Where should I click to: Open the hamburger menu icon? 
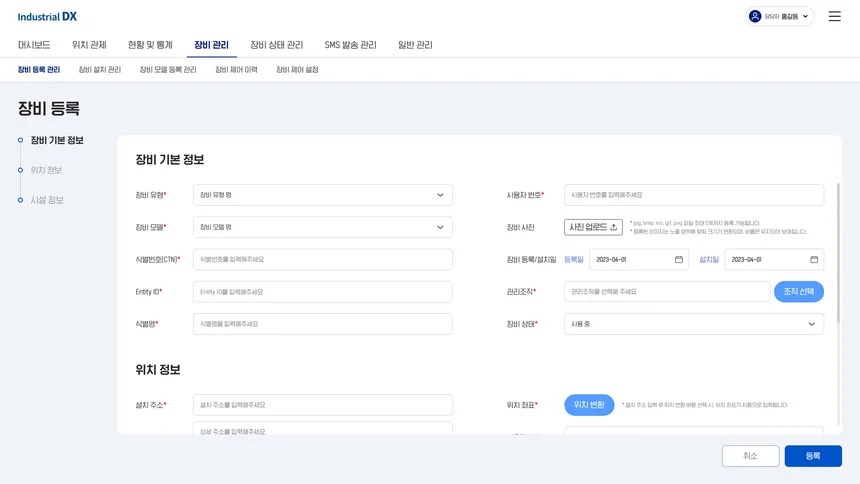click(x=834, y=16)
